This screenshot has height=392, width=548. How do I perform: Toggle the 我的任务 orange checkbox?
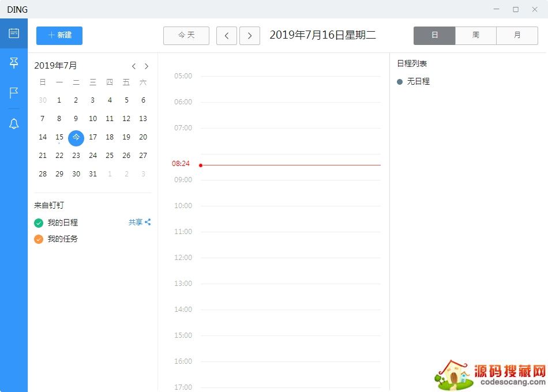(x=39, y=239)
